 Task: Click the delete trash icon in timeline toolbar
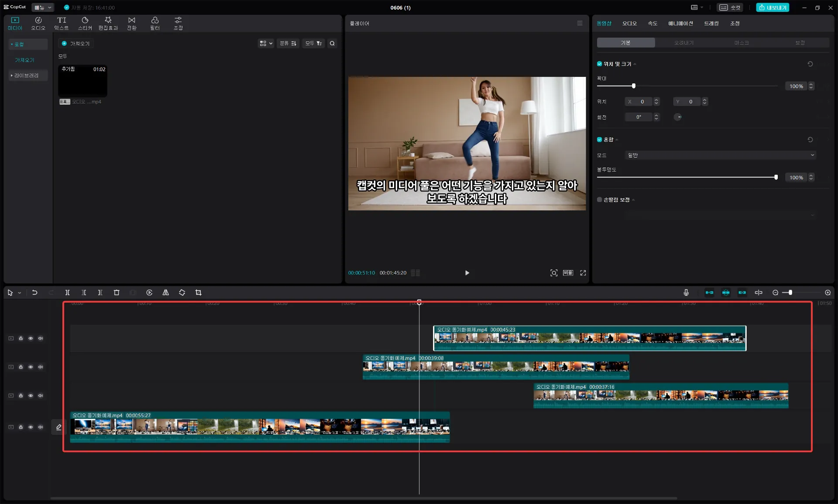117,292
